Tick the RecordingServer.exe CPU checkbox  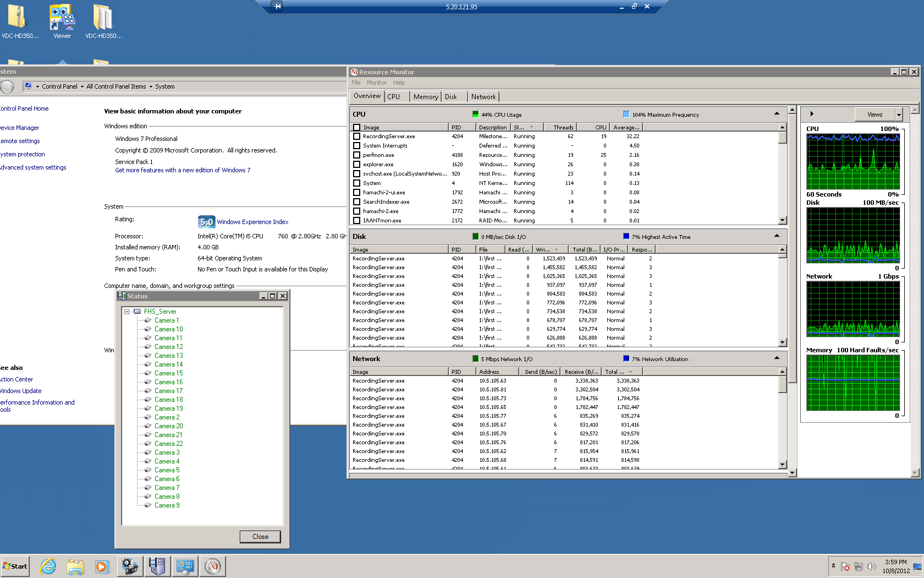pos(356,137)
